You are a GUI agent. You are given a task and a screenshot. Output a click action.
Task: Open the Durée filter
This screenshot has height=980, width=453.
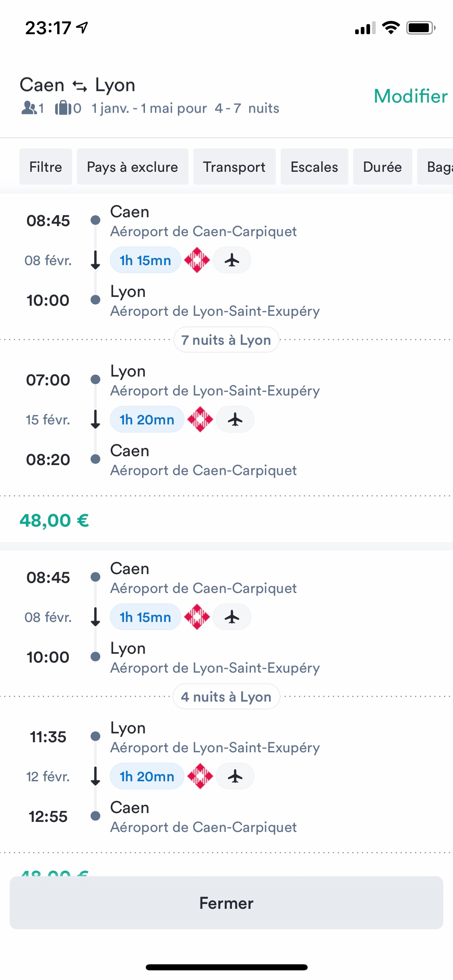[382, 167]
